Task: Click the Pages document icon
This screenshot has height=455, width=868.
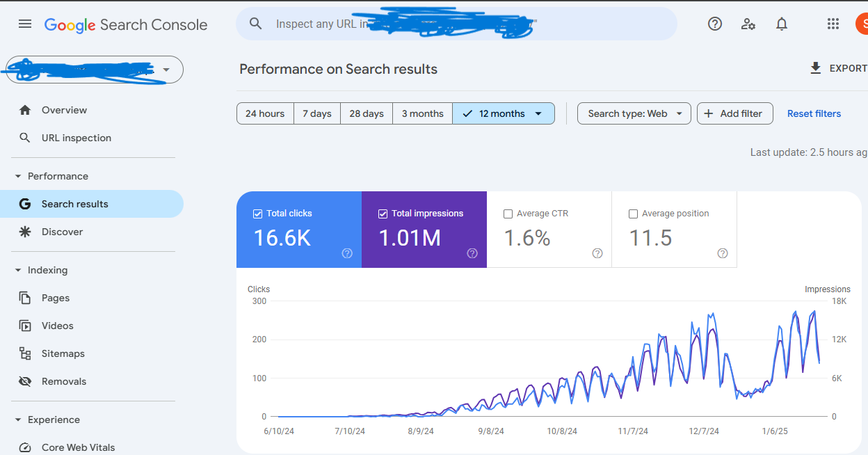Action: click(25, 298)
